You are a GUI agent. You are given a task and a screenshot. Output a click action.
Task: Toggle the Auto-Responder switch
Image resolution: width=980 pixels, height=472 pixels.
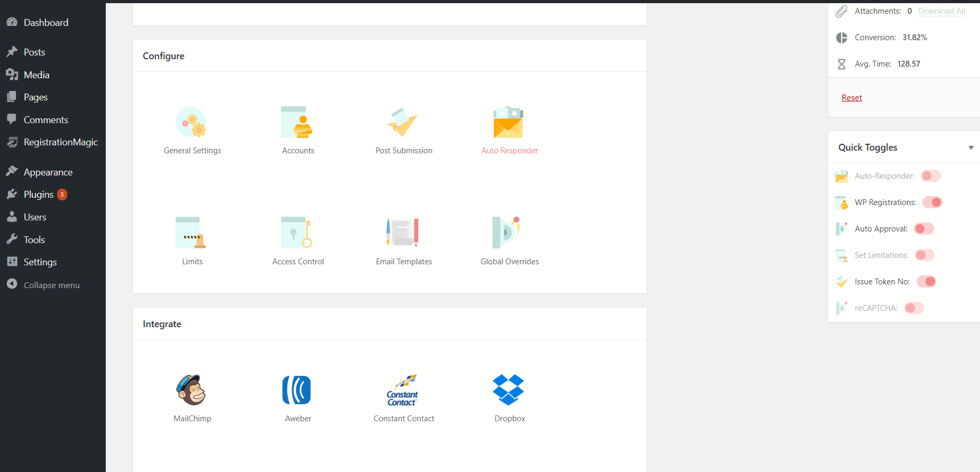coord(931,176)
